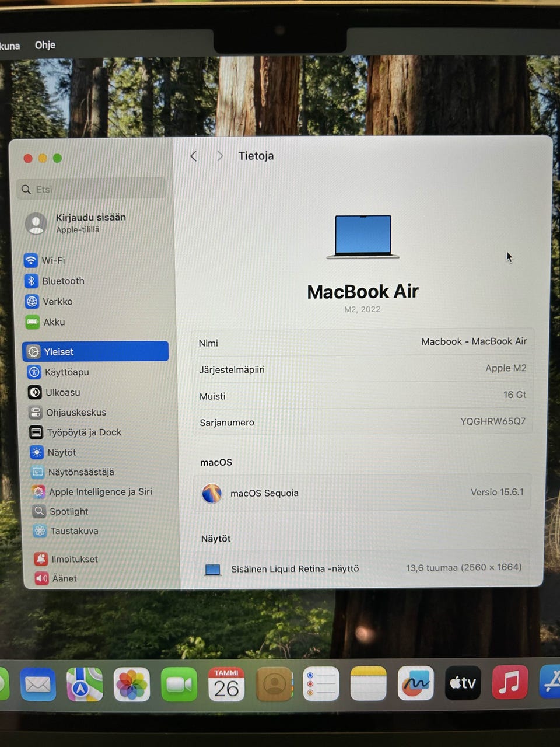560x747 pixels.
Task: Open Taustakuva wallpaper settings
Action: [x=66, y=531]
